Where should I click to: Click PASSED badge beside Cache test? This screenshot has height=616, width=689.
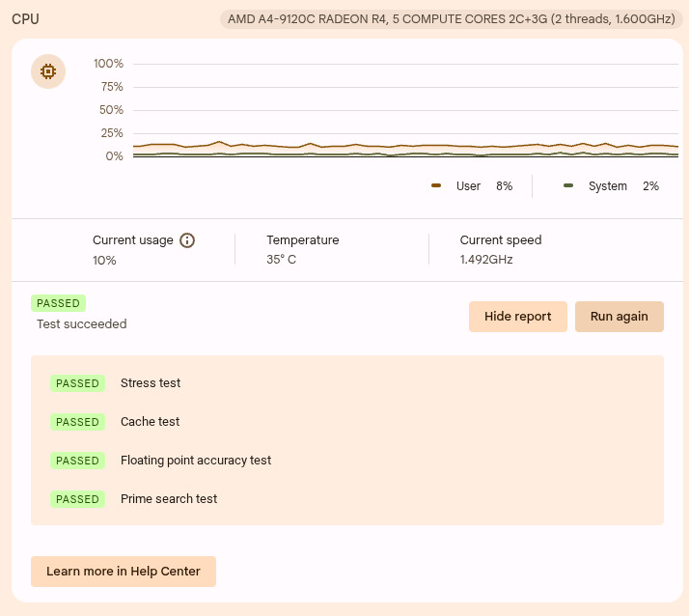[x=77, y=422]
